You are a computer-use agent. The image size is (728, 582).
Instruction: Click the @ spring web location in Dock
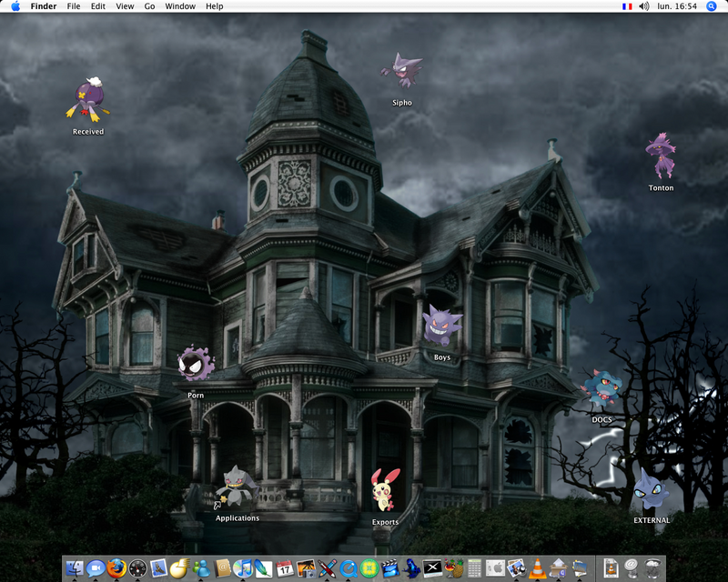tap(632, 568)
